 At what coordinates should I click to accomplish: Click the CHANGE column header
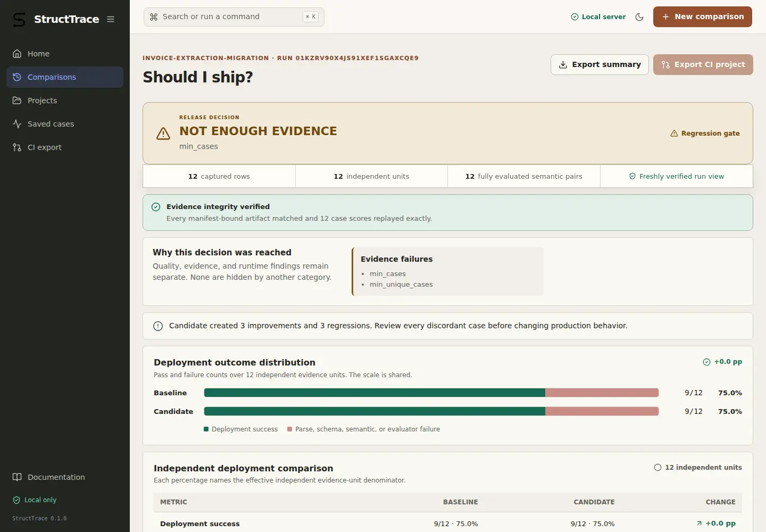tap(721, 502)
